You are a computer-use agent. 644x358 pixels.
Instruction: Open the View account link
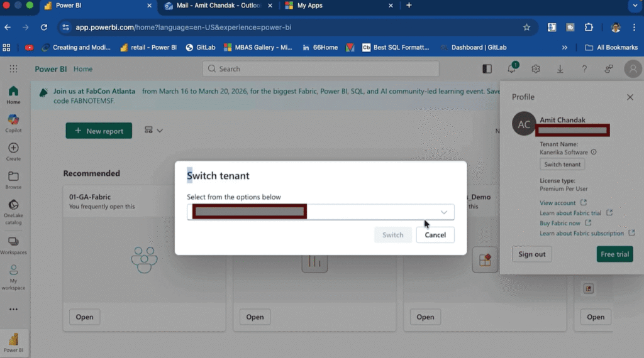[563, 203]
